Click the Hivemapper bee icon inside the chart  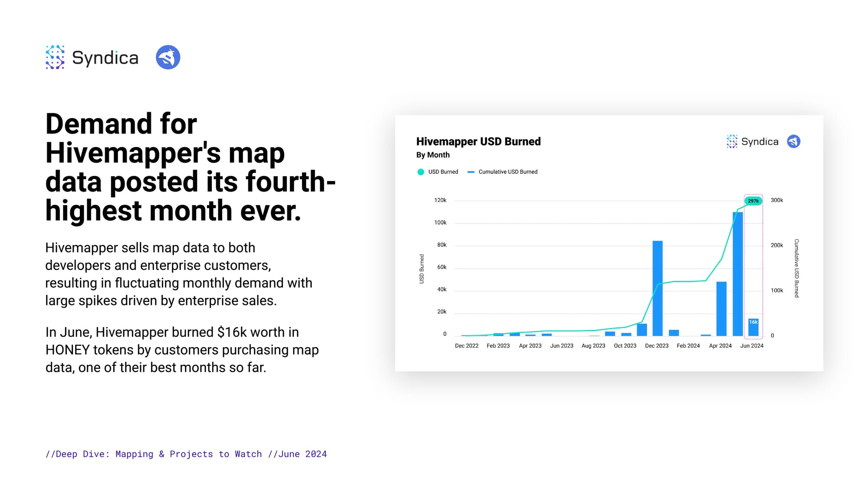click(793, 141)
